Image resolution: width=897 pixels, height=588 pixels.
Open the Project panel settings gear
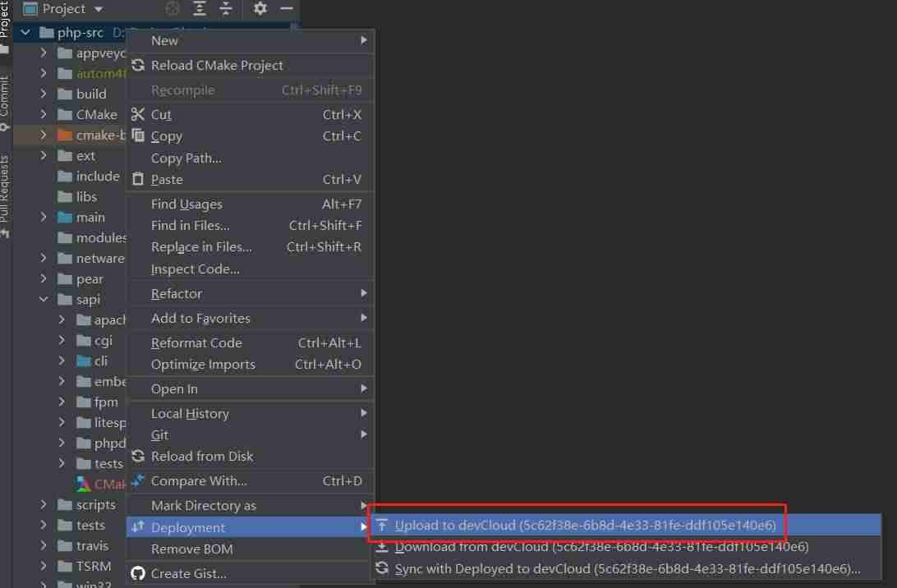[260, 8]
